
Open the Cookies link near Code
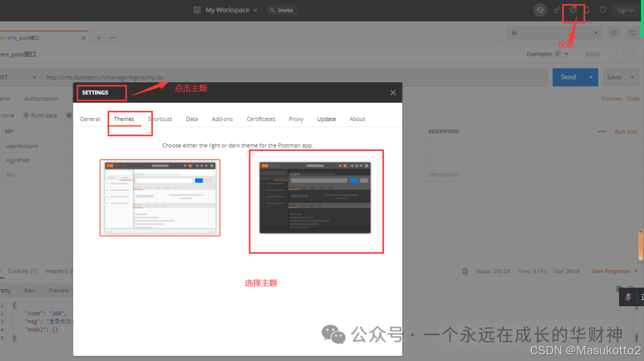pyautogui.click(x=612, y=98)
